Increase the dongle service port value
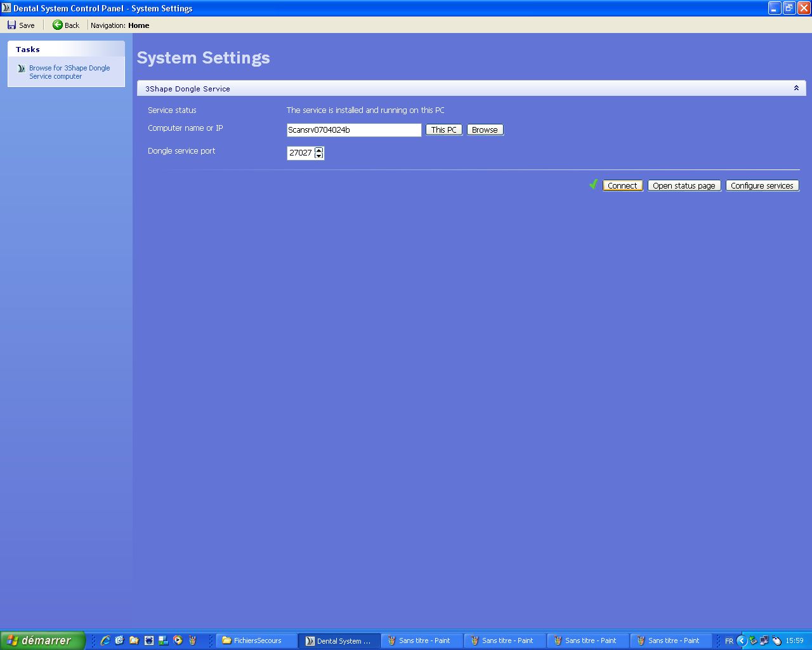The width and height of the screenshot is (812, 650). (318, 150)
